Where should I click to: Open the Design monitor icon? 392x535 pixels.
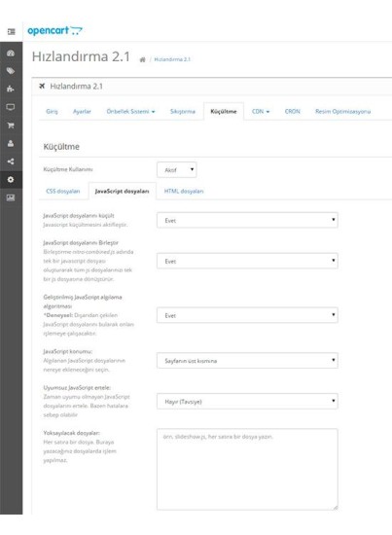point(11,107)
